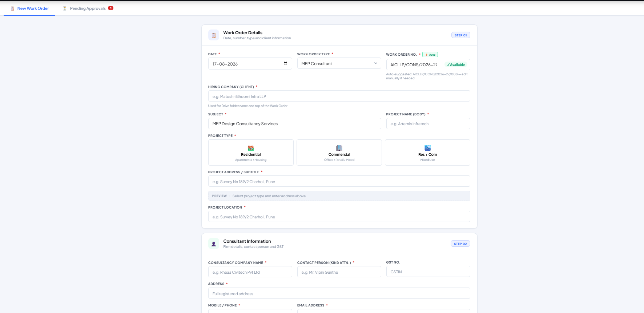644x313 pixels.
Task: Click the Project Name (Body) input field
Action: click(428, 124)
